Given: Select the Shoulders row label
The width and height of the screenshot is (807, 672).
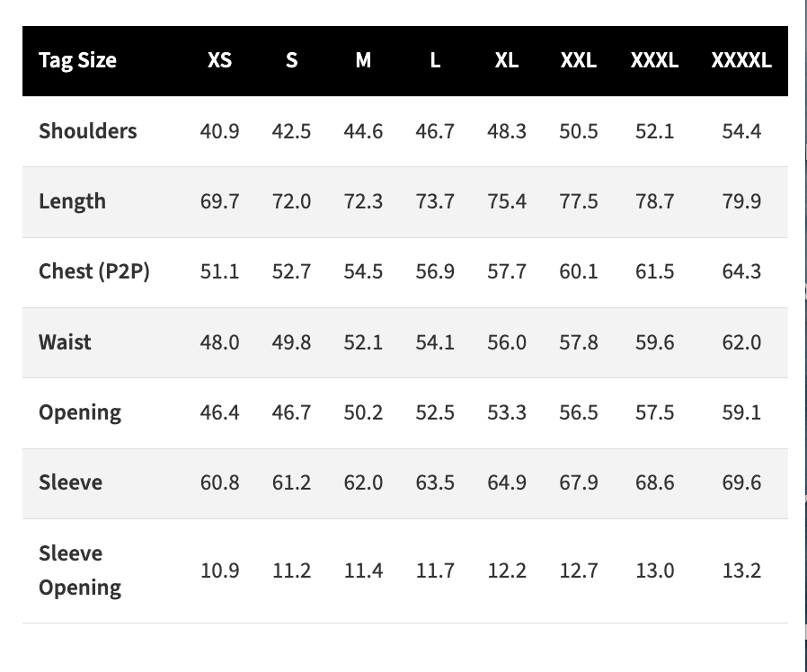Looking at the screenshot, I should 88,131.
